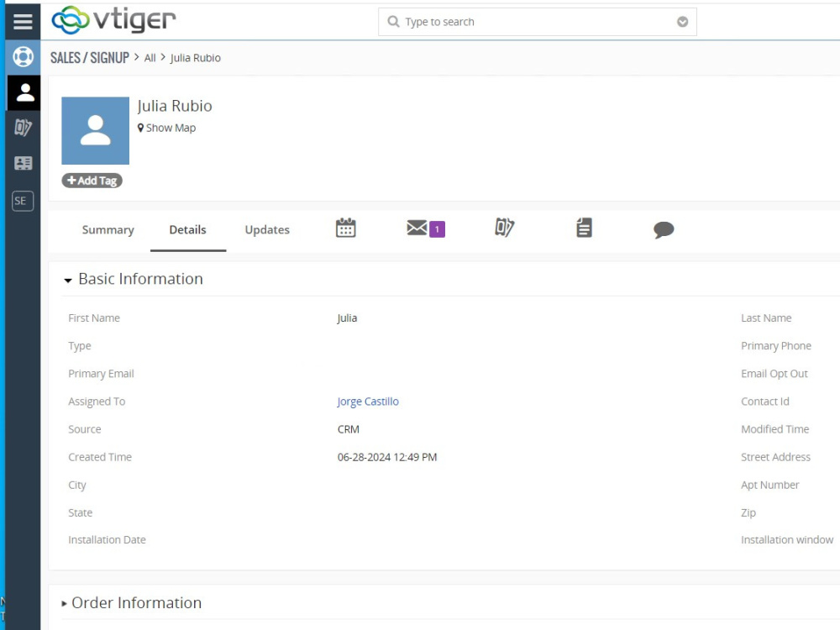Open the tickets tab icon

coord(504,227)
